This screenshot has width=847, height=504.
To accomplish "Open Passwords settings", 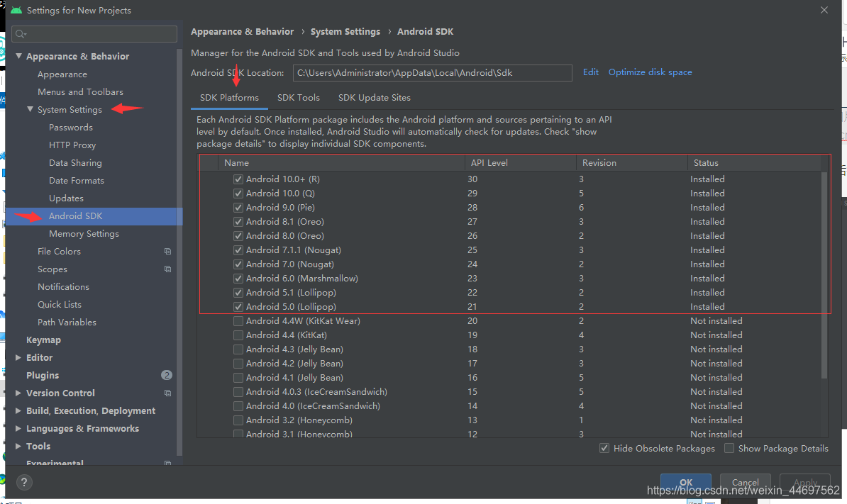I will coord(71,128).
